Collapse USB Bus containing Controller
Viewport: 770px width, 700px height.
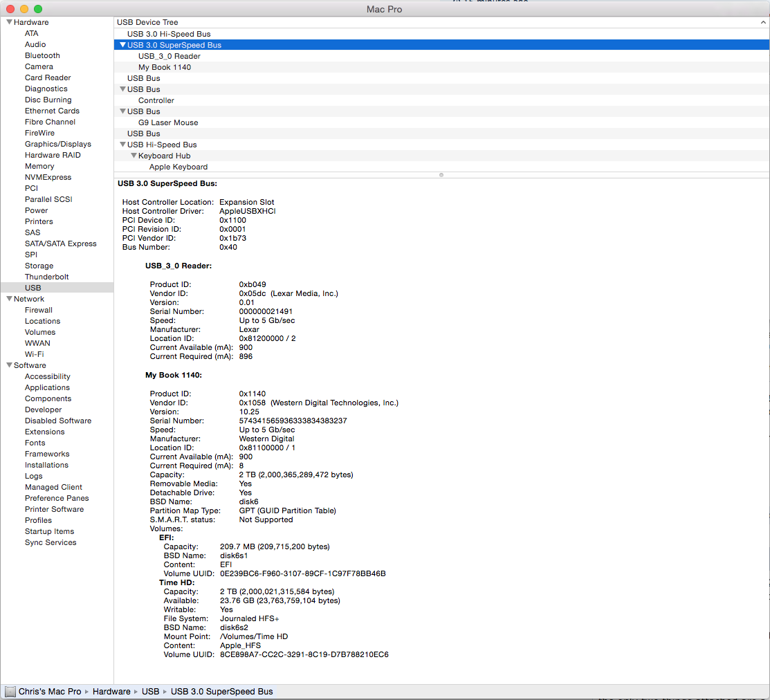tap(122, 89)
